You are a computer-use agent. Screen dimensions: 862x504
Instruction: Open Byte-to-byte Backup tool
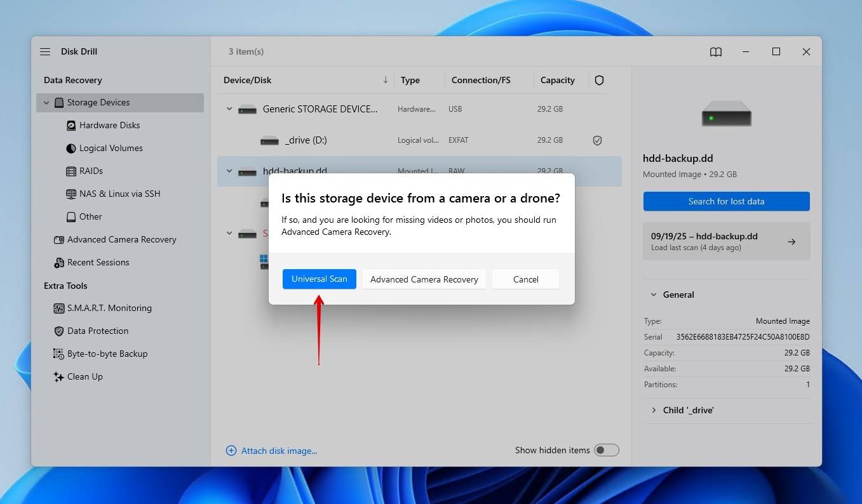coord(107,354)
